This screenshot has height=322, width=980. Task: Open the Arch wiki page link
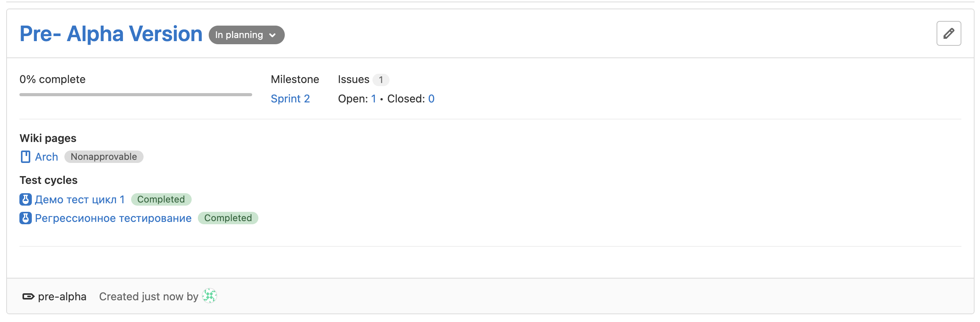47,157
